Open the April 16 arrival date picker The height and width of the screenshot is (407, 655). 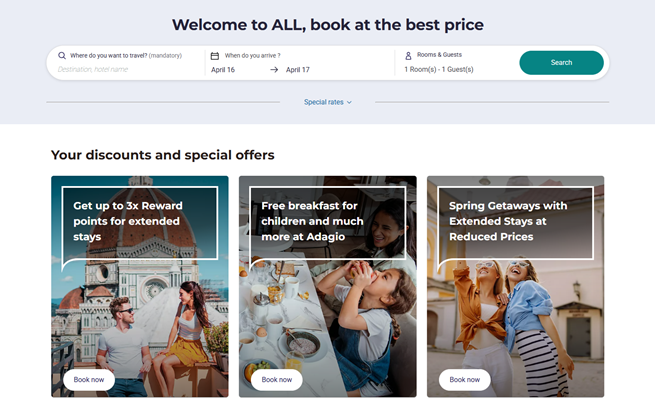point(223,70)
